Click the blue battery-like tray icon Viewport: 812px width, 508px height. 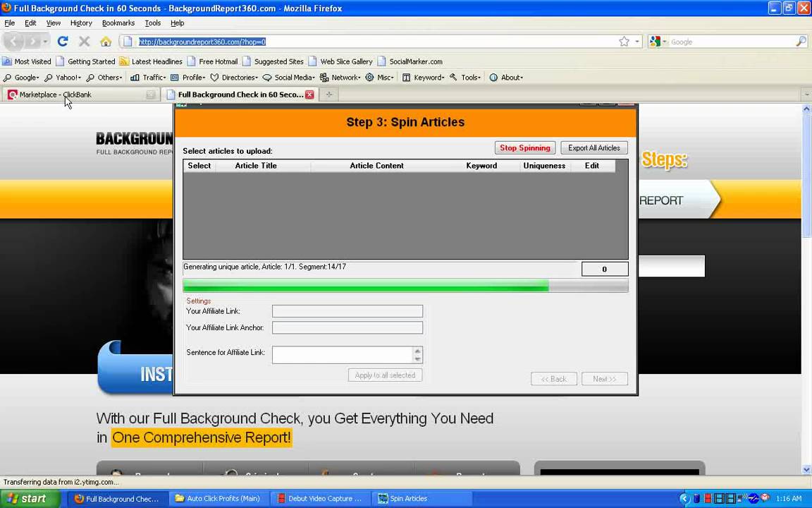[x=696, y=499]
